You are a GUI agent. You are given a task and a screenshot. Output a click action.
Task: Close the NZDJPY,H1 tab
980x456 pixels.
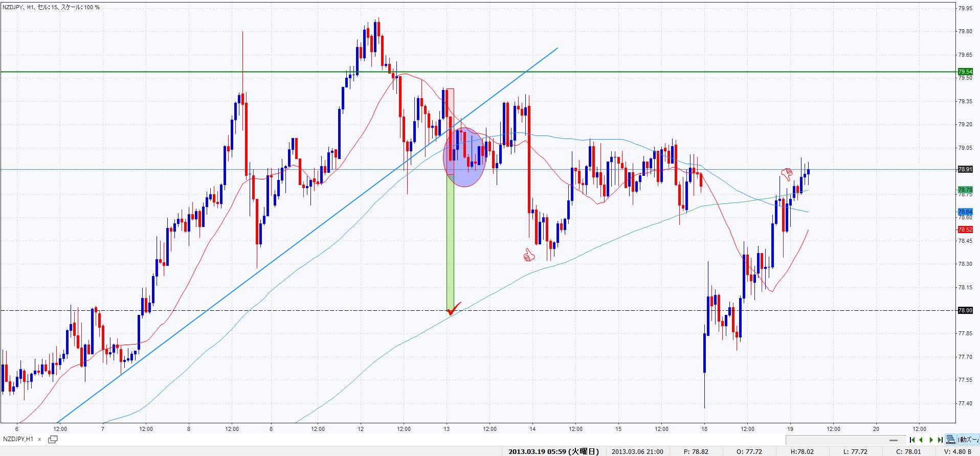tap(40, 439)
